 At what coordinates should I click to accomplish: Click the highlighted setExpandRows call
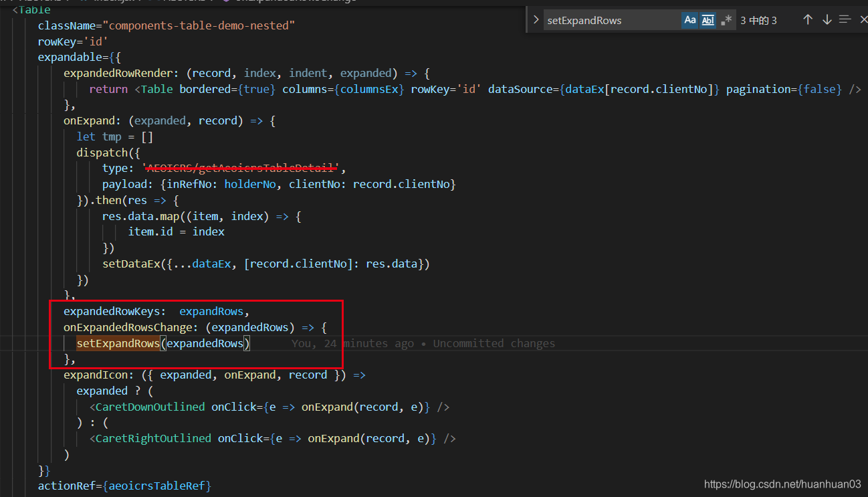coord(118,344)
